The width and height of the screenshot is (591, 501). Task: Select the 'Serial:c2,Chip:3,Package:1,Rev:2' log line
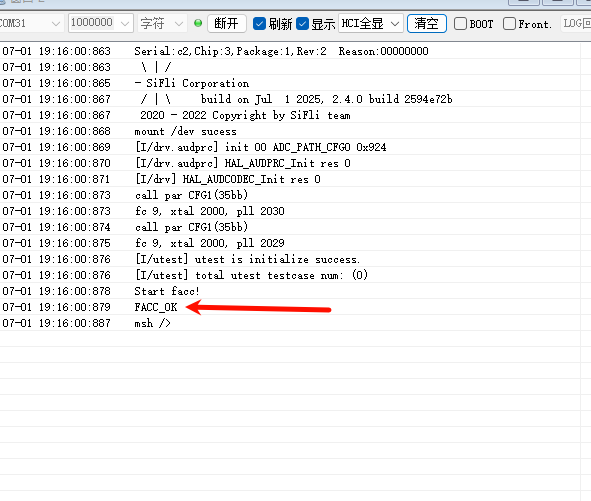[x=281, y=51]
